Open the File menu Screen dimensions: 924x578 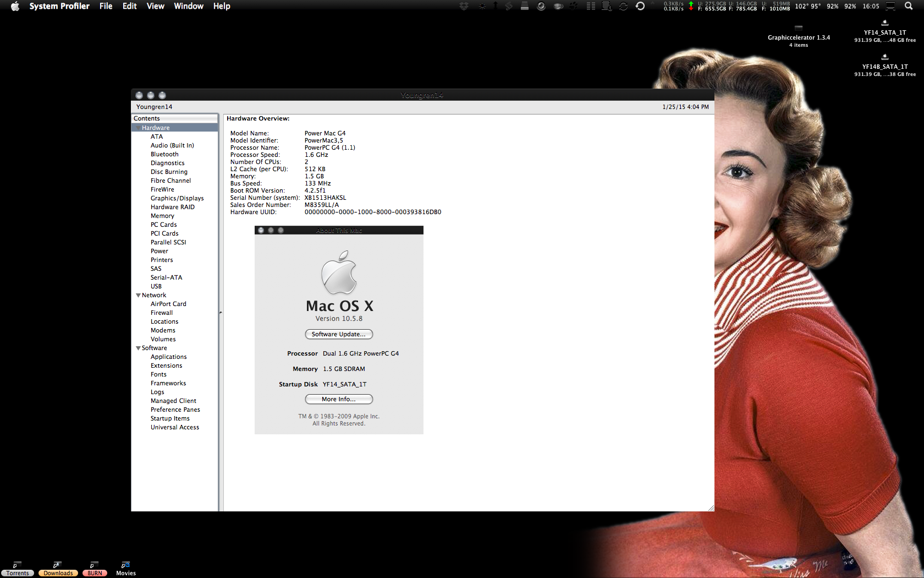(x=106, y=6)
